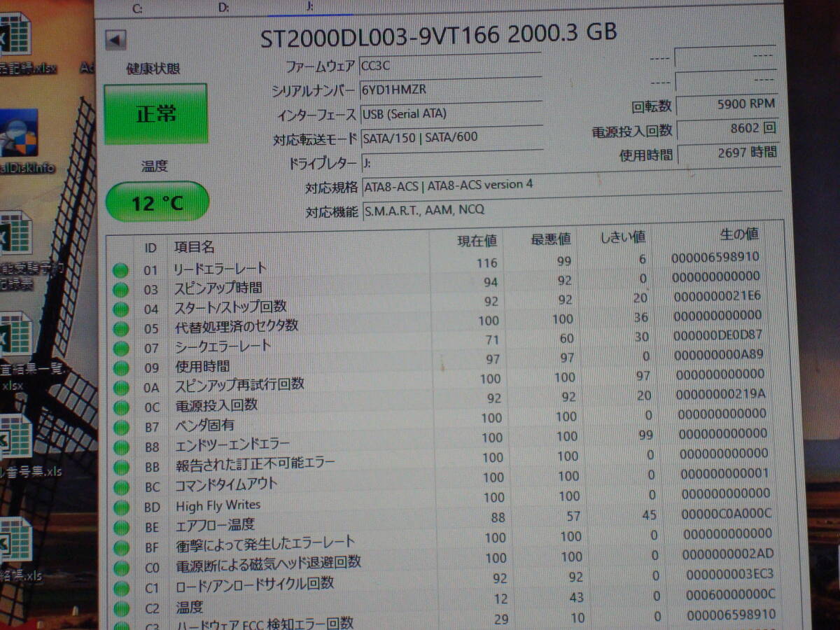The width and height of the screenshot is (840, 630).
Task: Select the エアフロー温度 attribute name
Action: click(216, 524)
